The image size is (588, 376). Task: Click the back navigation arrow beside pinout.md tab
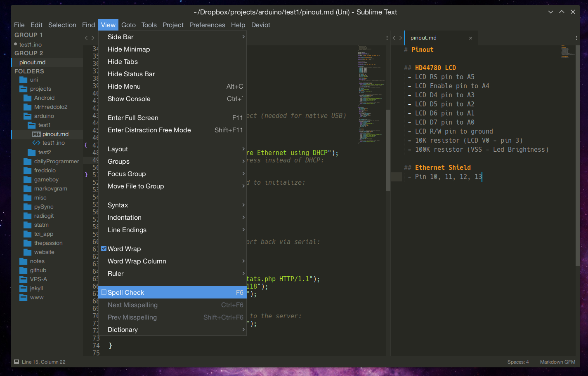pos(393,38)
